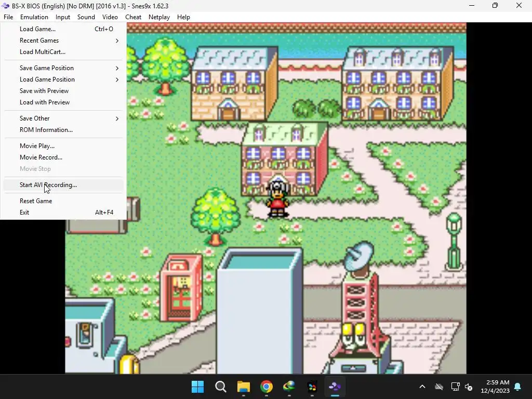Select Movie Play option

tap(63, 146)
